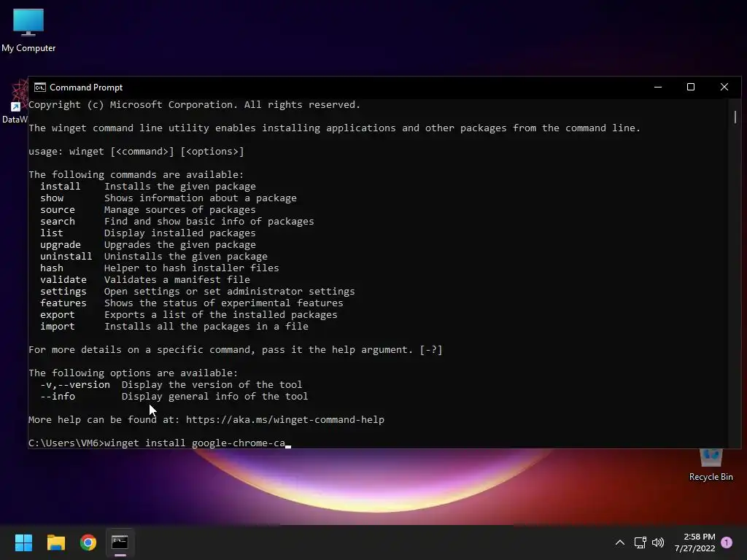Open the Windows Start menu
The image size is (747, 560).
tap(23, 542)
